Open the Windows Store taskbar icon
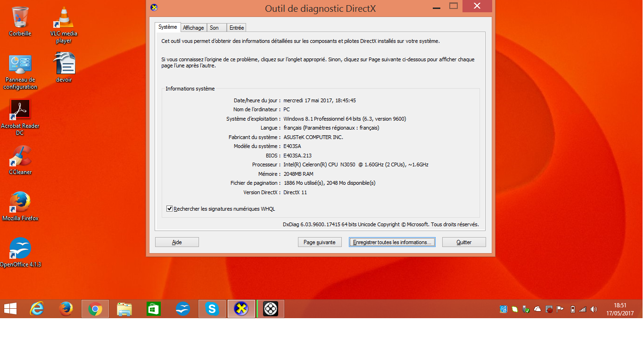The image size is (644, 362). point(154,309)
